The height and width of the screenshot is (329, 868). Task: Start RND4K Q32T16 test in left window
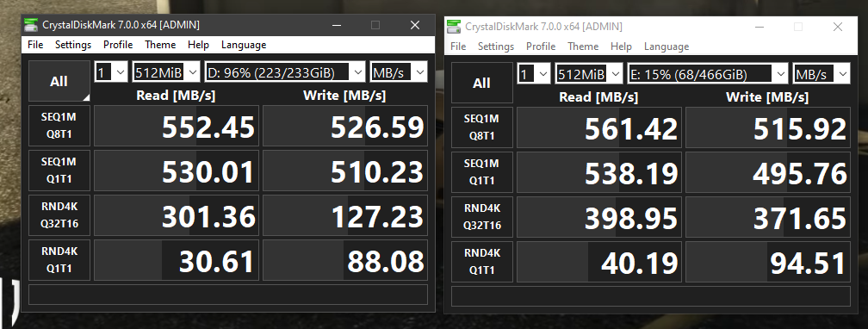(x=59, y=215)
